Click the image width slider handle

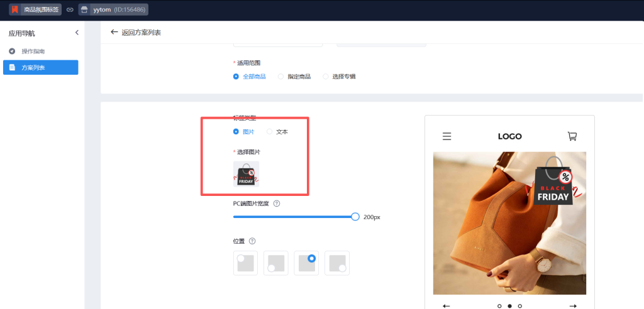tap(355, 217)
